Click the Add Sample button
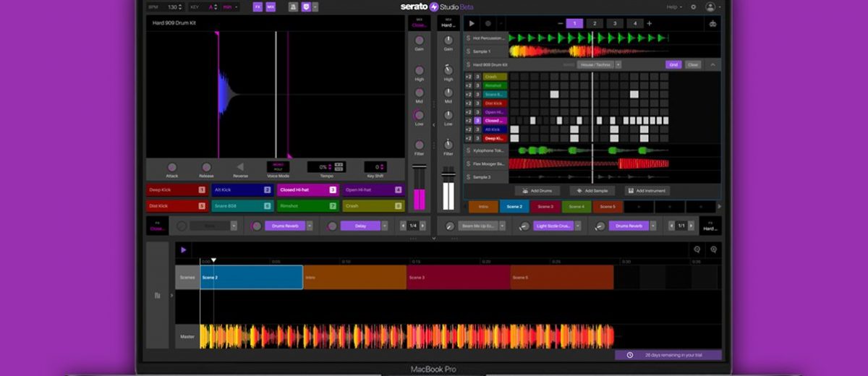This screenshot has width=868, height=376. pos(592,191)
